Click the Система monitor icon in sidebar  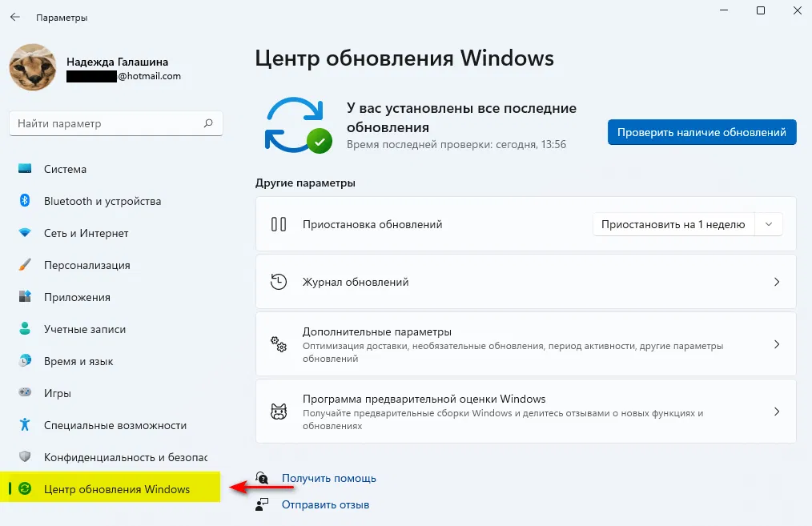[25, 169]
